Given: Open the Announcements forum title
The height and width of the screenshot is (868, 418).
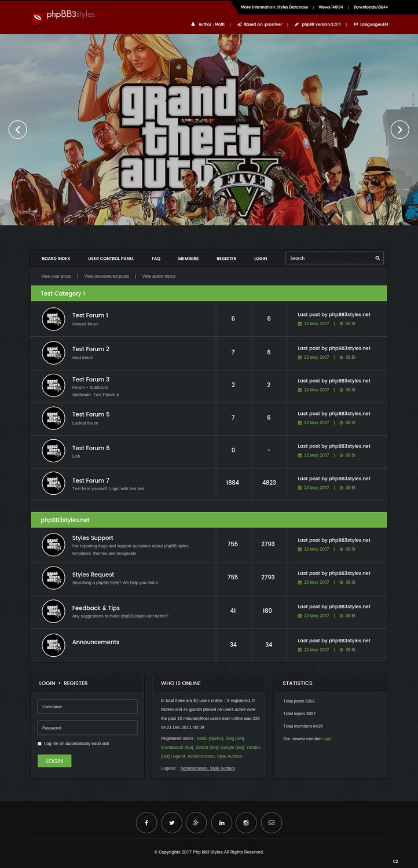Looking at the screenshot, I should (96, 642).
